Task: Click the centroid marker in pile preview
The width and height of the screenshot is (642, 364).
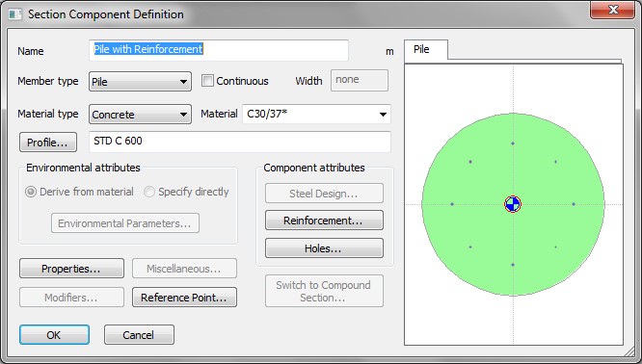Action: (x=513, y=204)
